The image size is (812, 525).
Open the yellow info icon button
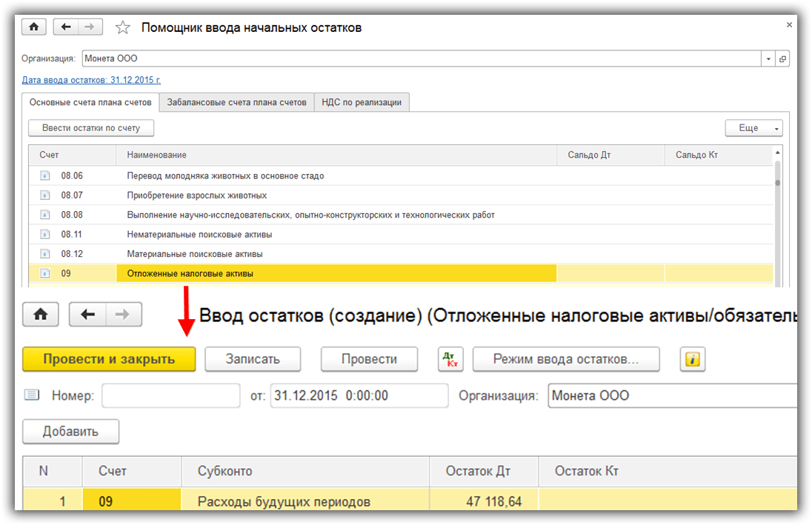click(x=693, y=359)
